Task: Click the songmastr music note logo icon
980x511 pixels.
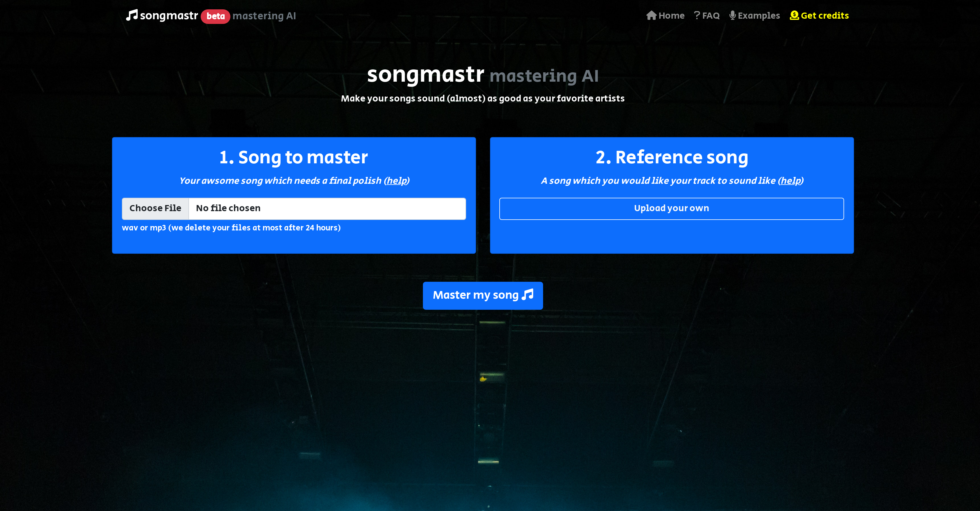Action: (132, 15)
